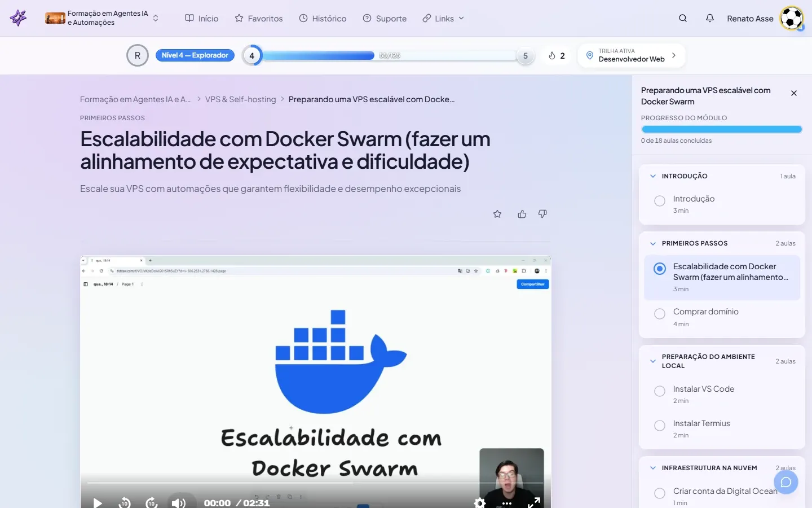
Task: Collapse PREPARAÇÃO DO AMBIENTE LOCAL section
Action: click(653, 361)
